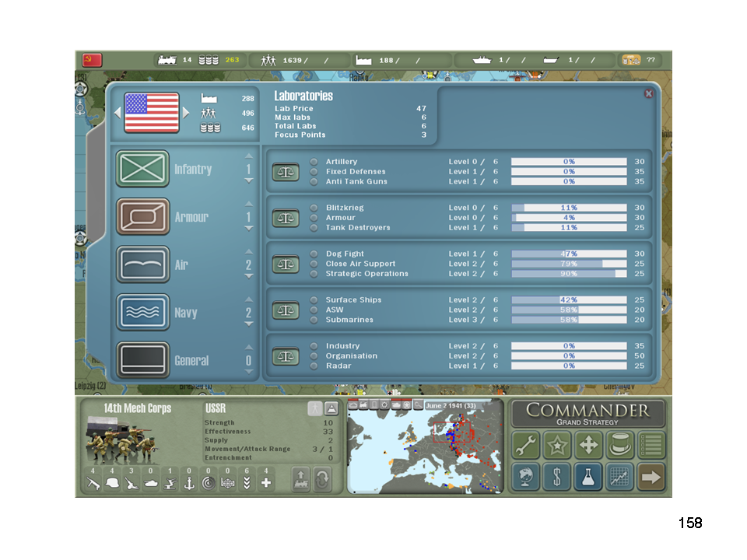This screenshot has width=747, height=560.
Task: Select the Blitzkrieg focus radio button
Action: coord(314,208)
